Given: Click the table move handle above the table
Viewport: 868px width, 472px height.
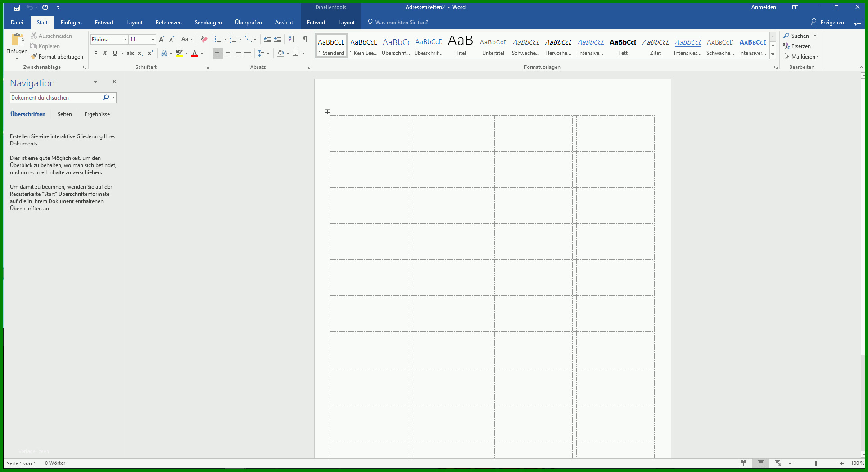Looking at the screenshot, I should [x=327, y=112].
